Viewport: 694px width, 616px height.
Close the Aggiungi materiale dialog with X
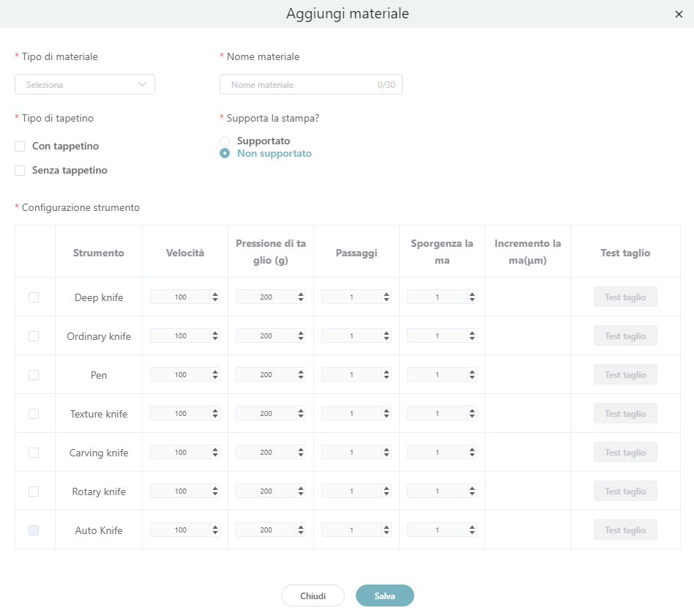(679, 15)
